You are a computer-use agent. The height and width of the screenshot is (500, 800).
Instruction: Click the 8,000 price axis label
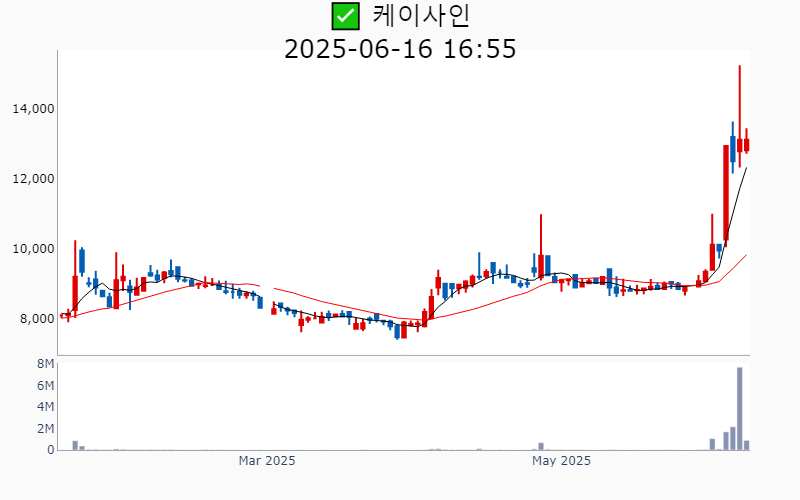37,319
